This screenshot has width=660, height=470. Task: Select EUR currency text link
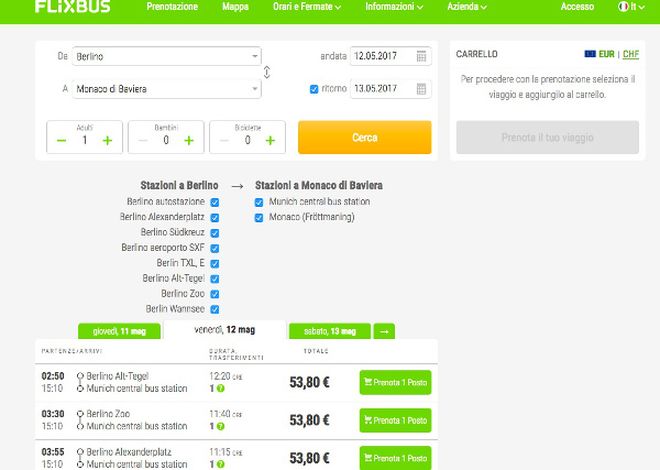point(607,54)
